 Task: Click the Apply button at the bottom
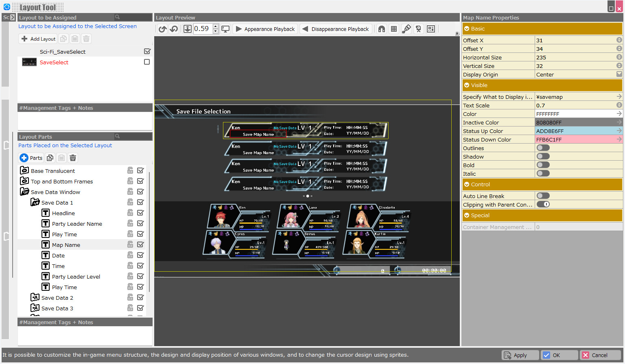pos(520,355)
